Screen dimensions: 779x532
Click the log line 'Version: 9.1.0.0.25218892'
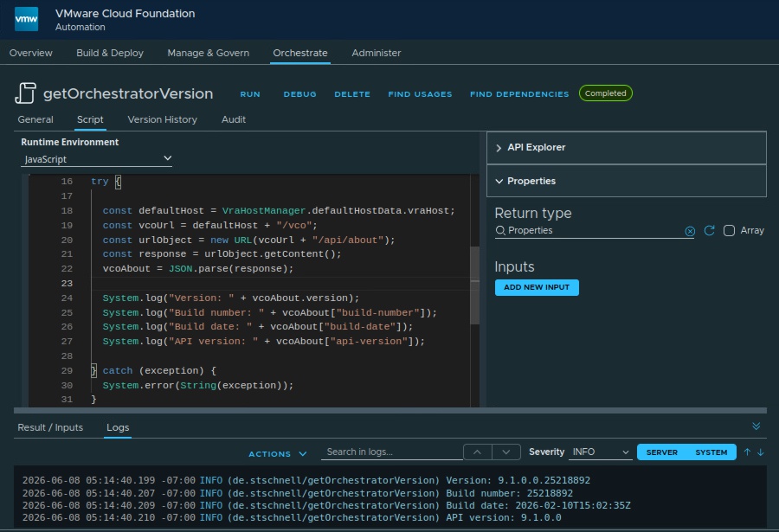(306, 480)
